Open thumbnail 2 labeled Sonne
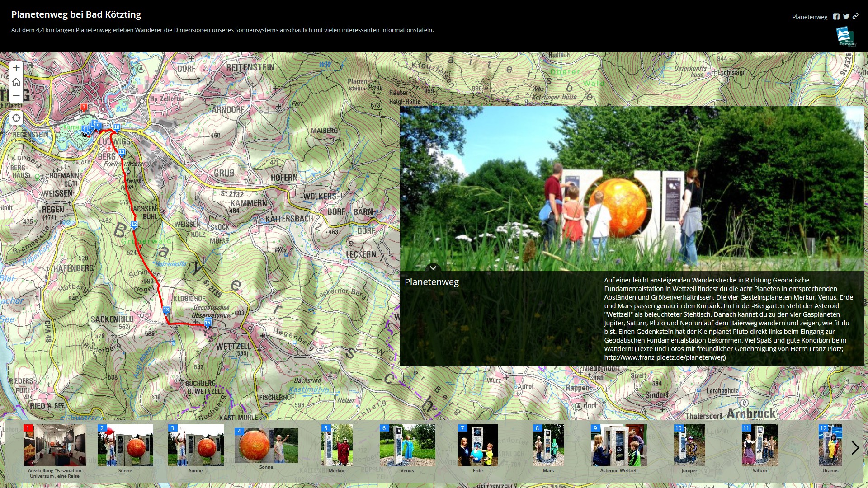The image size is (868, 488). pos(125,445)
